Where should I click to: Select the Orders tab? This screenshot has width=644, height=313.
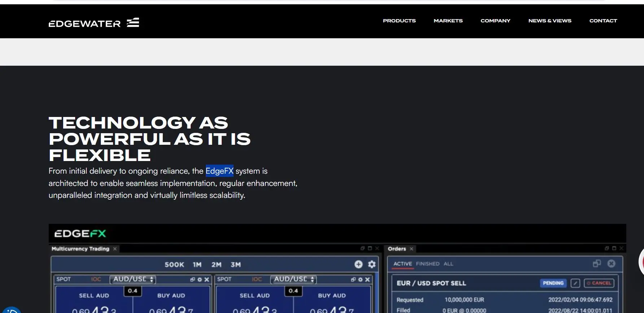(397, 249)
